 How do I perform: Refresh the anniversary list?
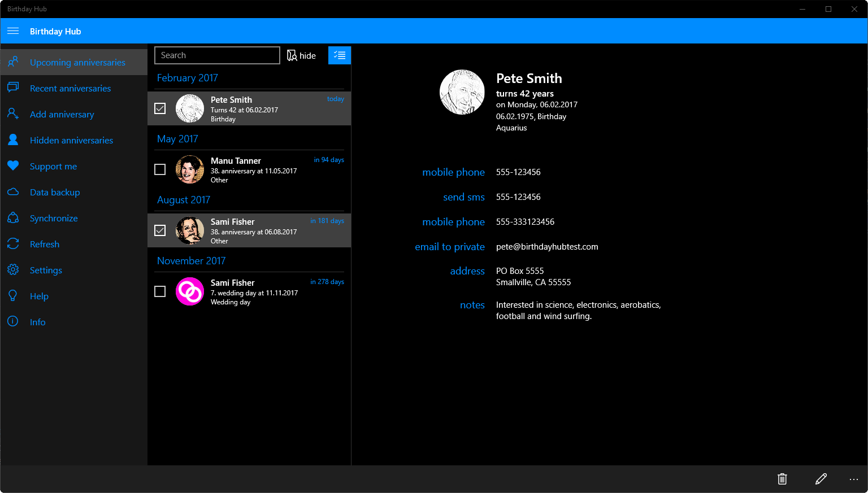click(x=45, y=244)
